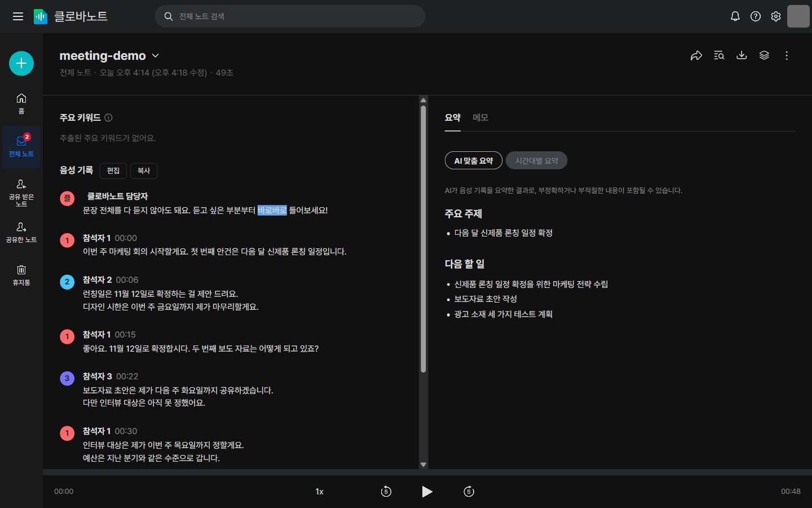This screenshot has height=508, width=812.
Task: Click timestamp 00:06 of 참석자 2
Action: pyautogui.click(x=127, y=280)
